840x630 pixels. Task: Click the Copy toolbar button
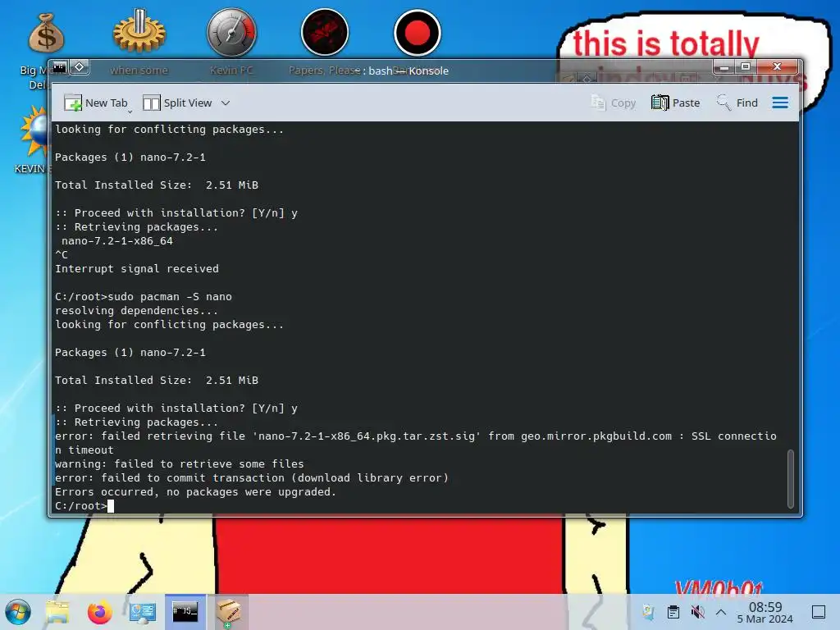pyautogui.click(x=613, y=103)
